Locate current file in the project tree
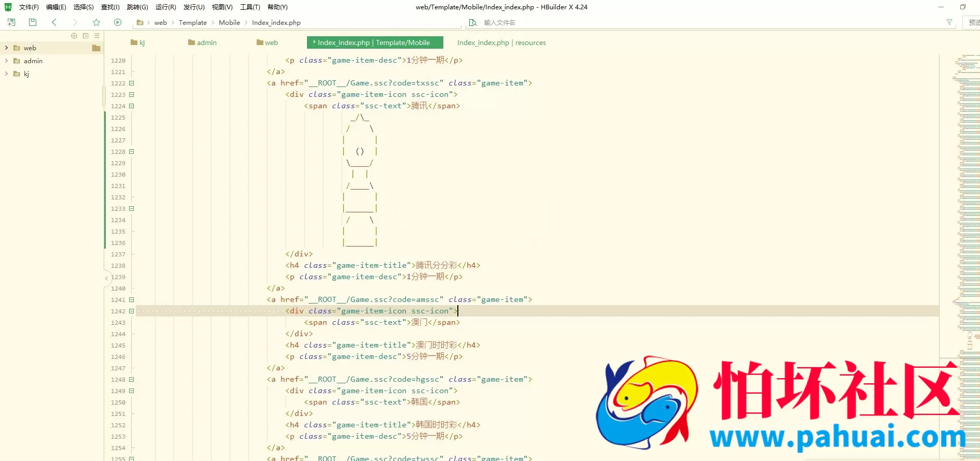The image size is (980, 461). coord(74,36)
